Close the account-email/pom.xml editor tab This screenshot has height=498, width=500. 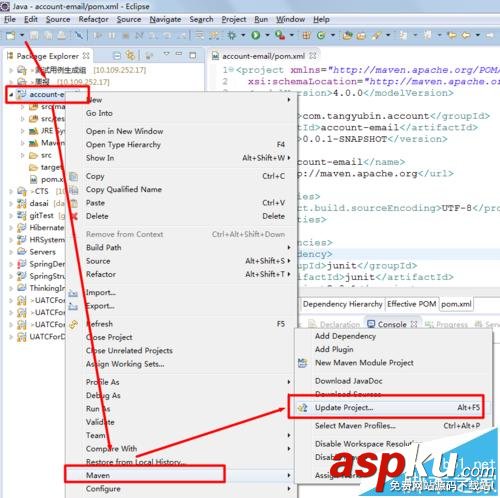[312, 56]
